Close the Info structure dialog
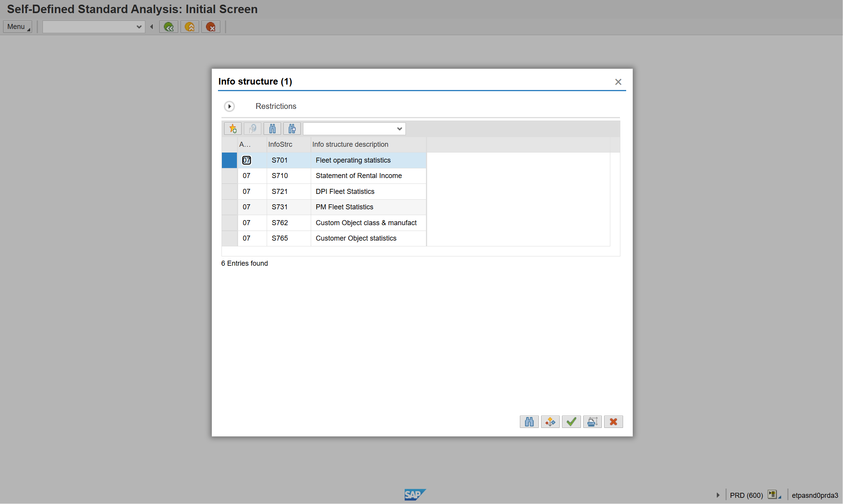 click(618, 82)
